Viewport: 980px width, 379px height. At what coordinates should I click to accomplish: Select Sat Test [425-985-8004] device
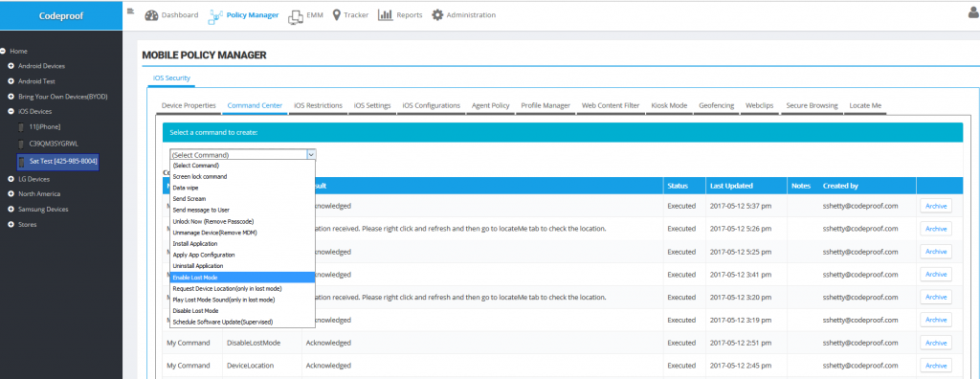click(63, 162)
